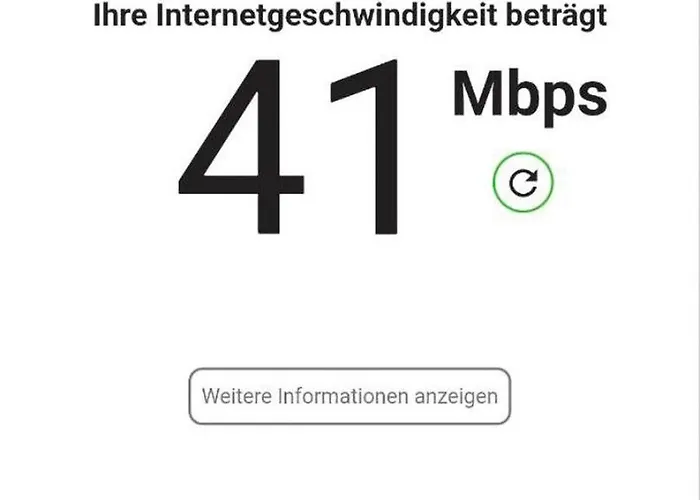700x500 pixels.
Task: Click the vertical bar on the right edge
Action: coord(696,250)
